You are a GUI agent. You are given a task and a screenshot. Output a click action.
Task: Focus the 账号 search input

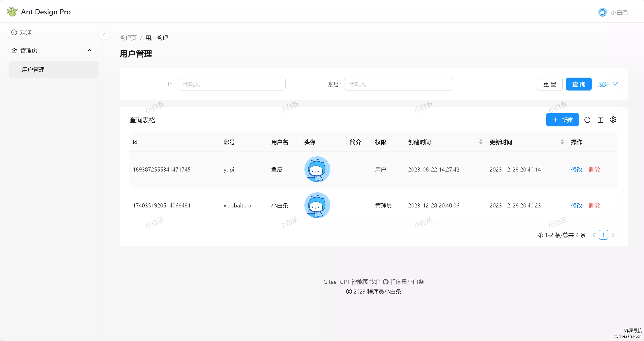(398, 84)
